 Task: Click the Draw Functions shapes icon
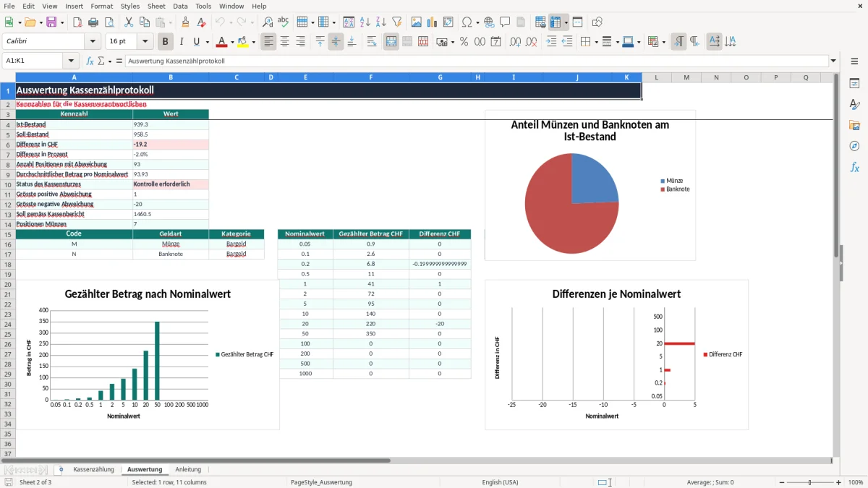[x=597, y=22]
